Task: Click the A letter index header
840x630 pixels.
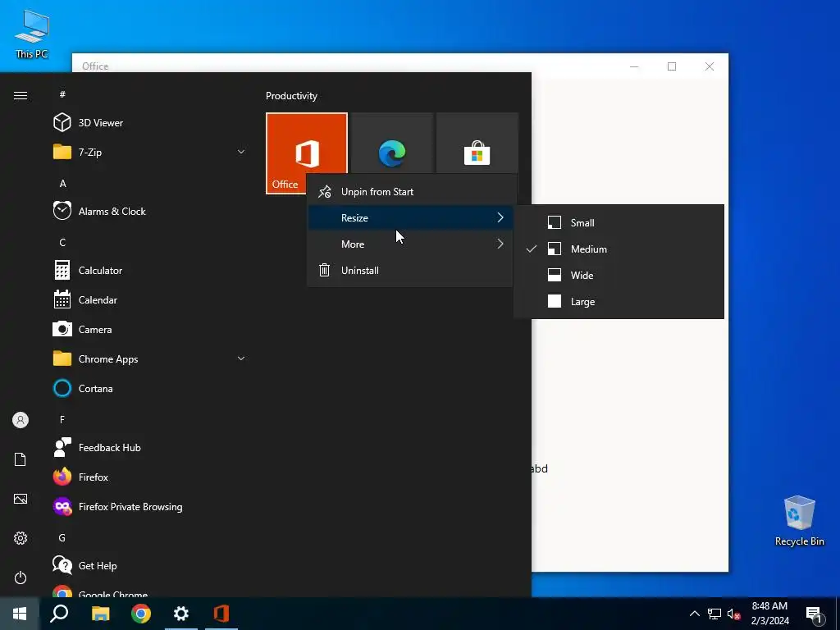Action: point(62,183)
